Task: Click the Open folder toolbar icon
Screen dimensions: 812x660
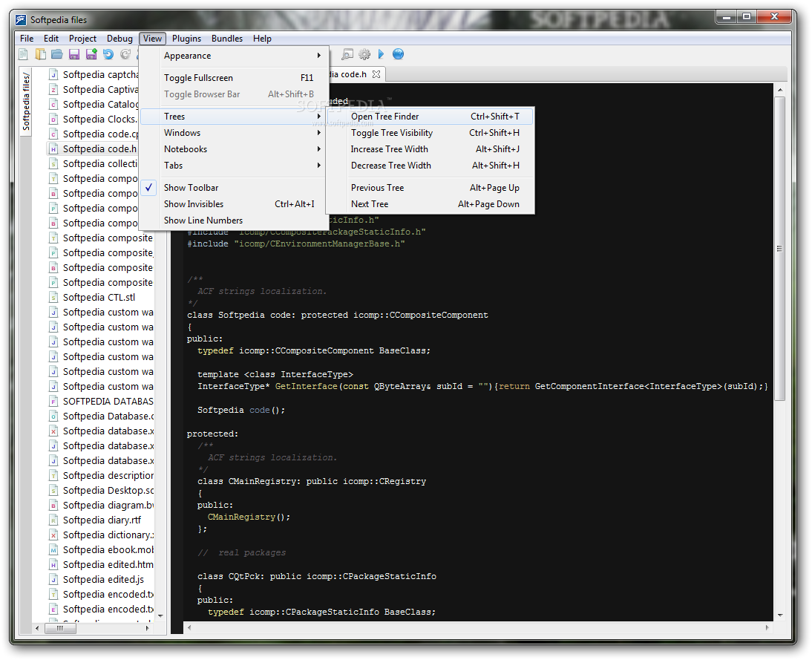Action: 57,54
